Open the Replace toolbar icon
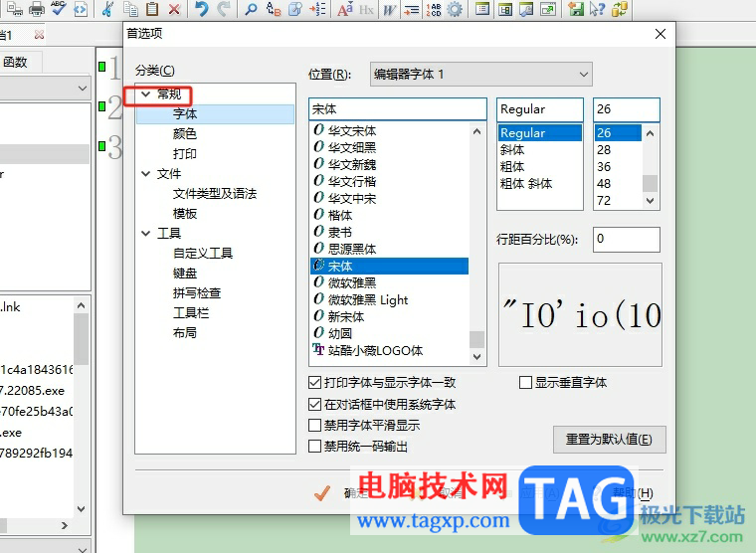 (274, 9)
